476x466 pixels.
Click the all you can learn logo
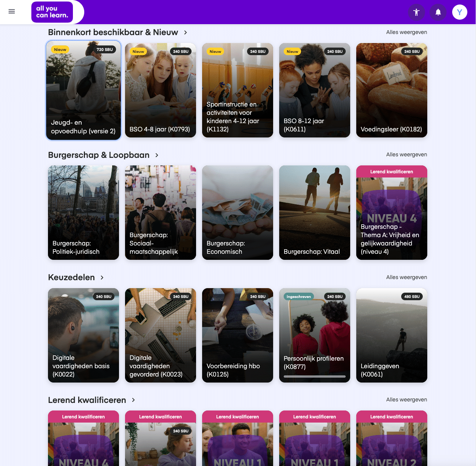click(x=52, y=12)
